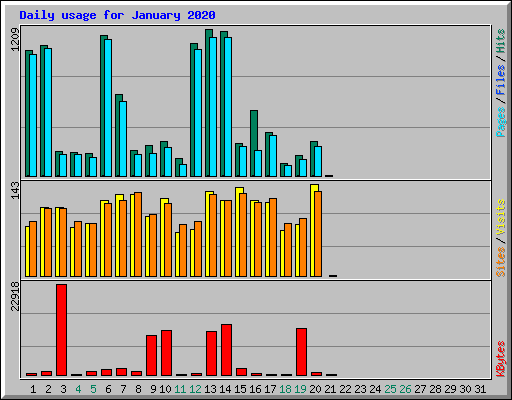Click green weekend day label "25"
Screen dimensions: 512x400
tap(390, 389)
